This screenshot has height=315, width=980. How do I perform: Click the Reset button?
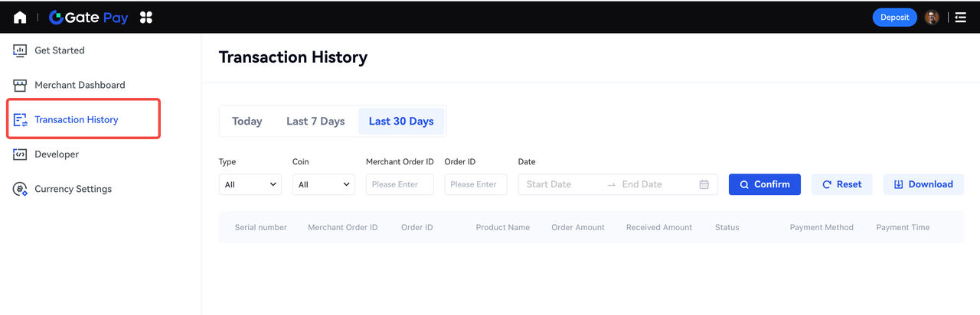[x=841, y=184]
